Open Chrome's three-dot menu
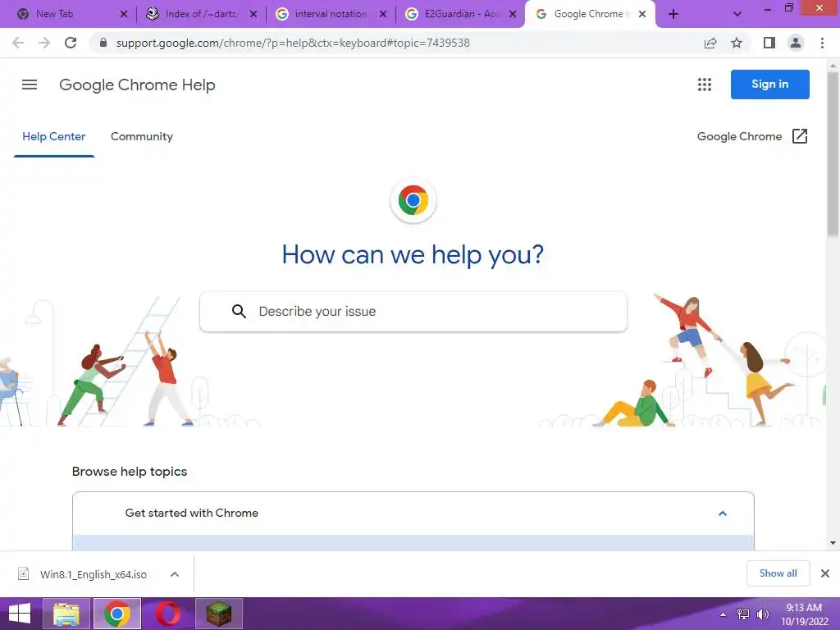 [822, 43]
